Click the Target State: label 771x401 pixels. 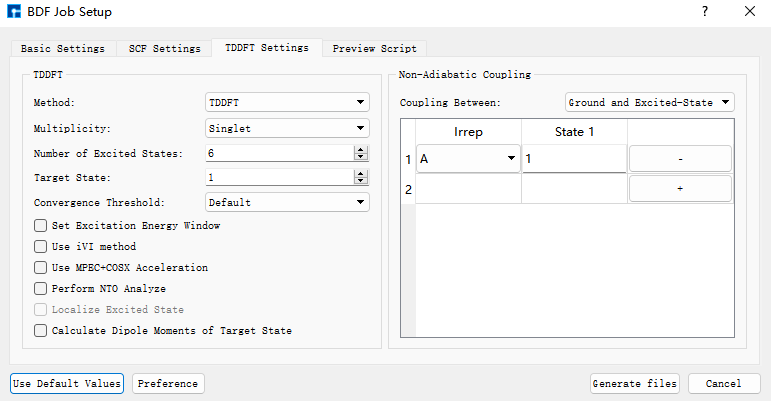pos(72,177)
